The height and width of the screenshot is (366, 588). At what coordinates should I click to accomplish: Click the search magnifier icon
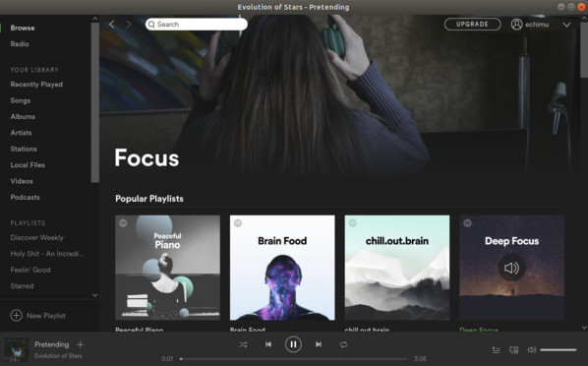[151, 25]
